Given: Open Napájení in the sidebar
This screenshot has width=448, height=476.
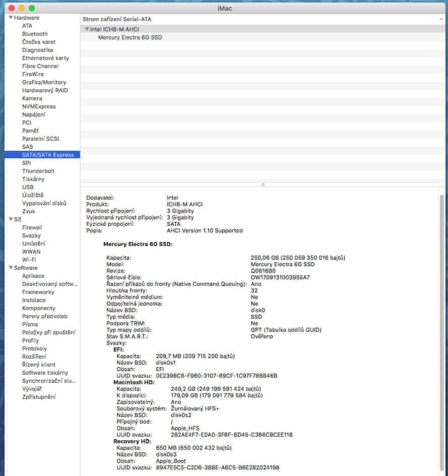Looking at the screenshot, I should coord(34,114).
